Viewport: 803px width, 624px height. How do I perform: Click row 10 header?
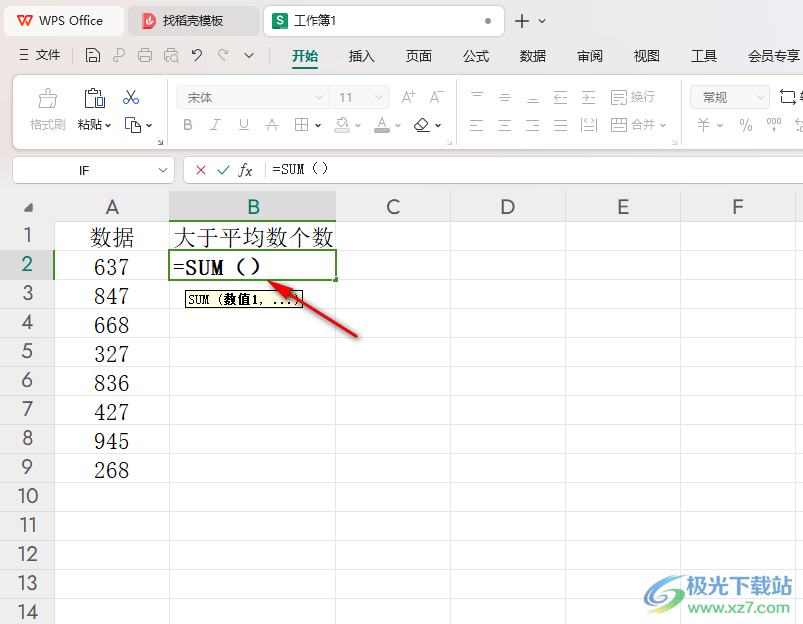click(x=27, y=496)
